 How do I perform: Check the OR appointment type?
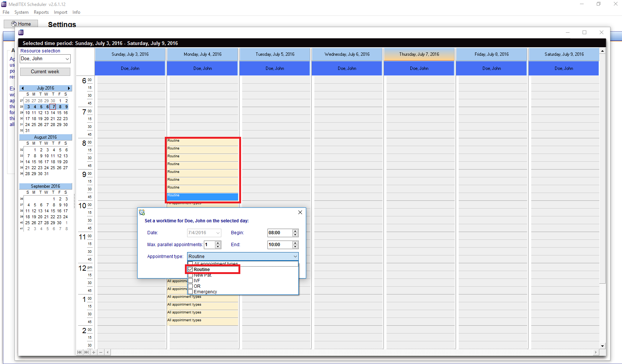[190, 286]
